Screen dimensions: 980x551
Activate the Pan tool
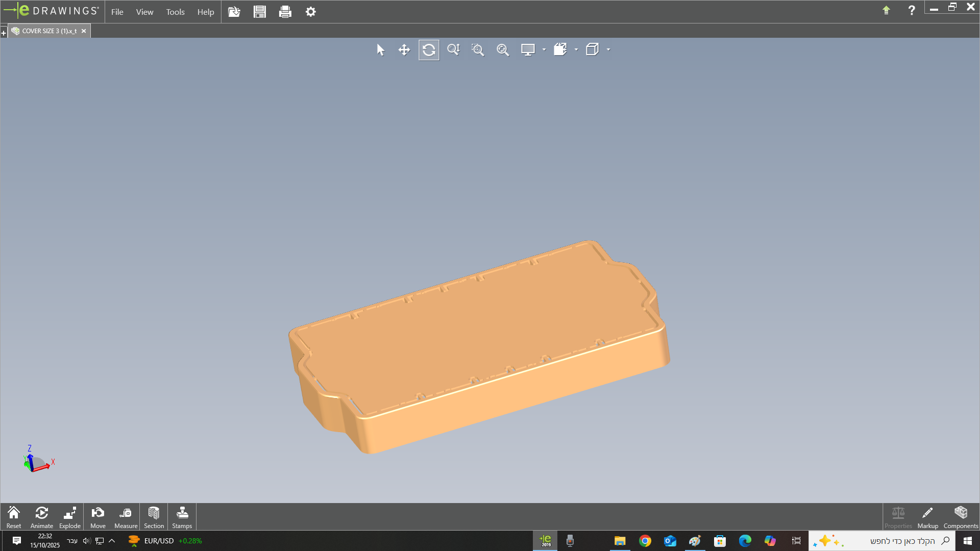[404, 50]
